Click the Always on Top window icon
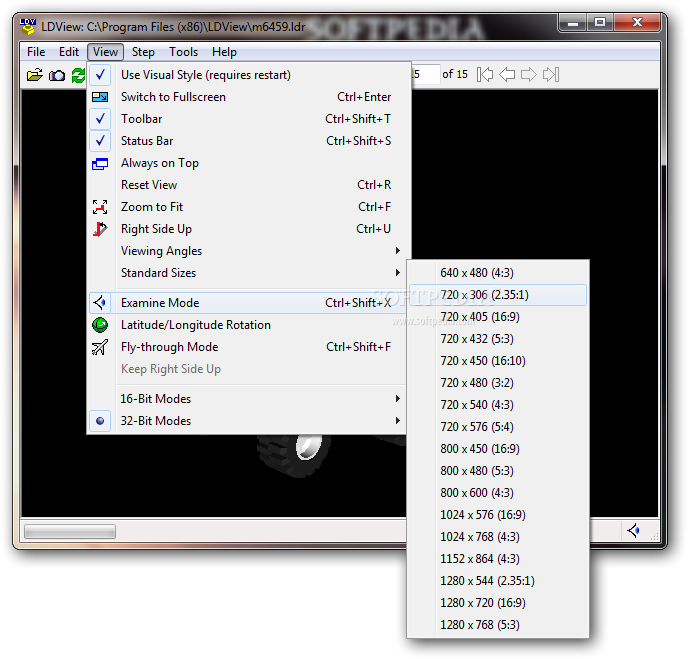688x659 pixels. click(100, 164)
